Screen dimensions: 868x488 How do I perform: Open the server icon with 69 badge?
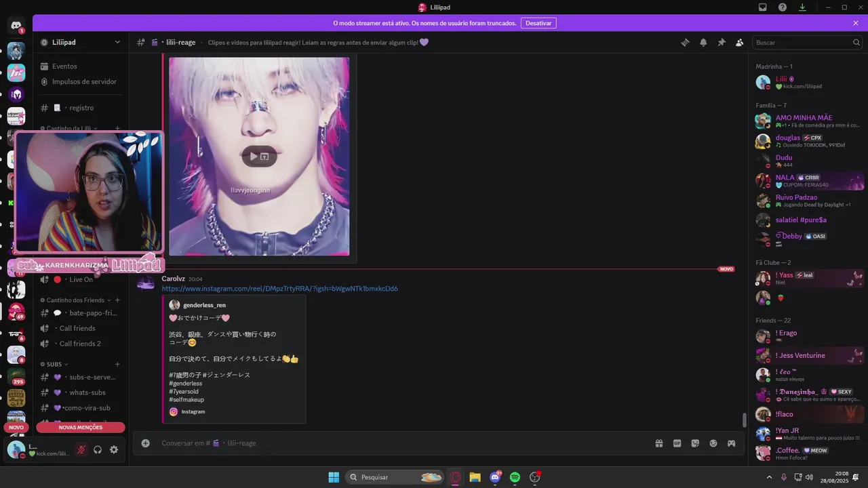click(16, 311)
